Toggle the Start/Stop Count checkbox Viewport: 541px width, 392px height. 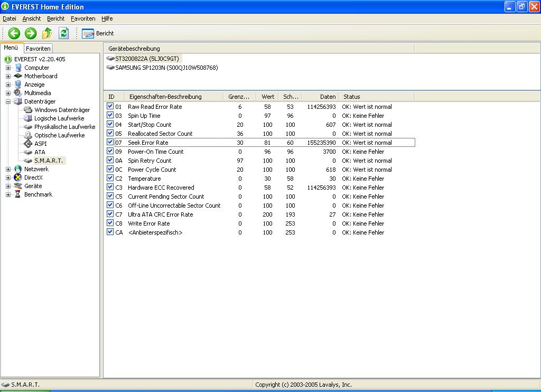point(110,124)
